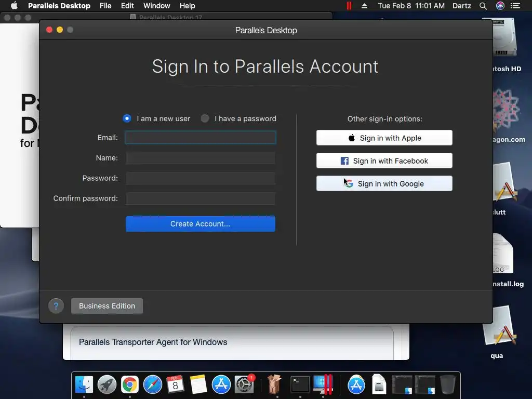Click the Dartz user name in menu bar
The image size is (532, 399).
[462, 6]
